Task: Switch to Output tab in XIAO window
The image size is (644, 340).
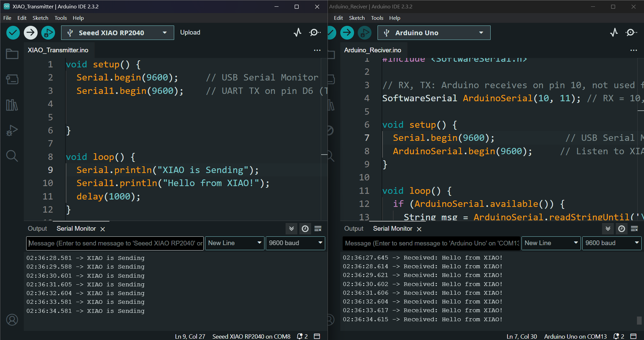Action: pos(37,229)
